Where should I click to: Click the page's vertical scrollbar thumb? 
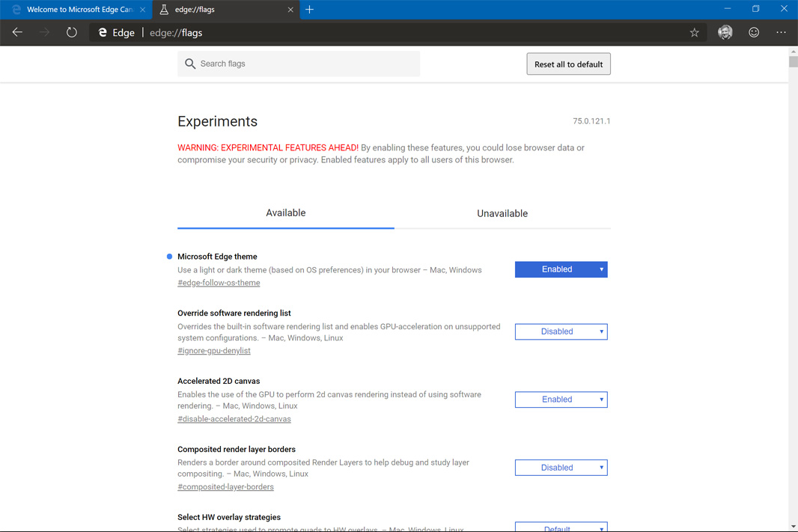tap(793, 62)
